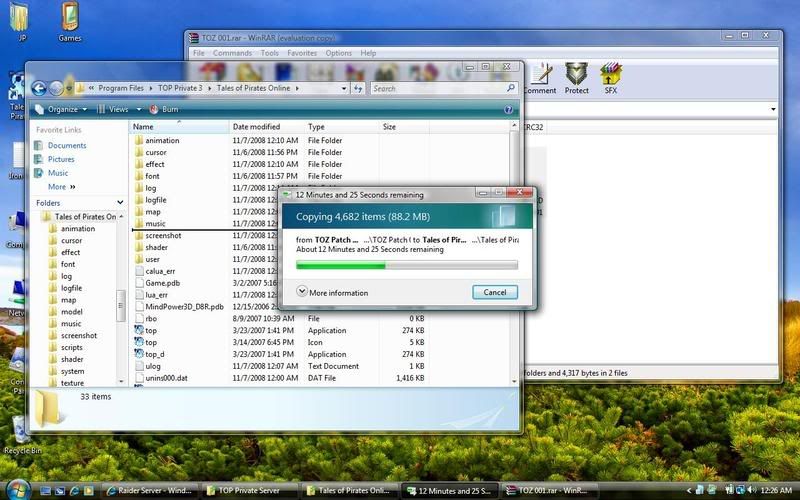Click the Comment icon in WinRAR toolbar
Viewport: 800px width, 500px height.
point(539,77)
